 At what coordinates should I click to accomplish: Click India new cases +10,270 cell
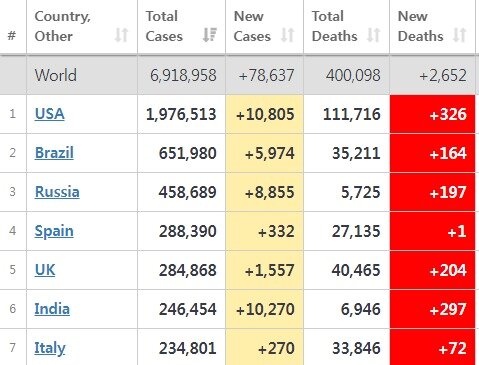tap(265, 309)
